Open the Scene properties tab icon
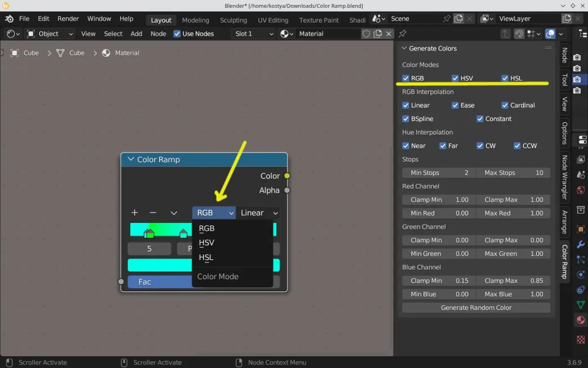The image size is (588, 368). click(581, 175)
